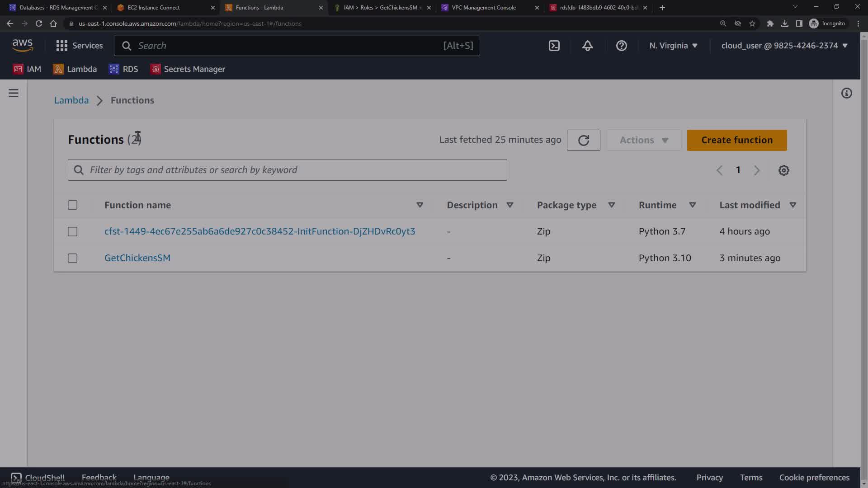
Task: Expand the N. Virginia region dropdown
Action: 673,46
